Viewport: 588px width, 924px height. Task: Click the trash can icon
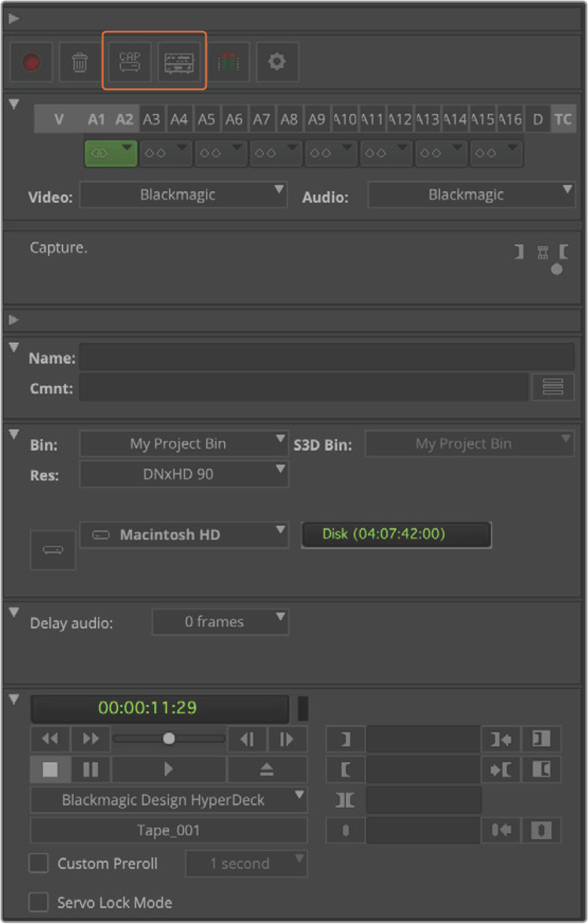[80, 62]
